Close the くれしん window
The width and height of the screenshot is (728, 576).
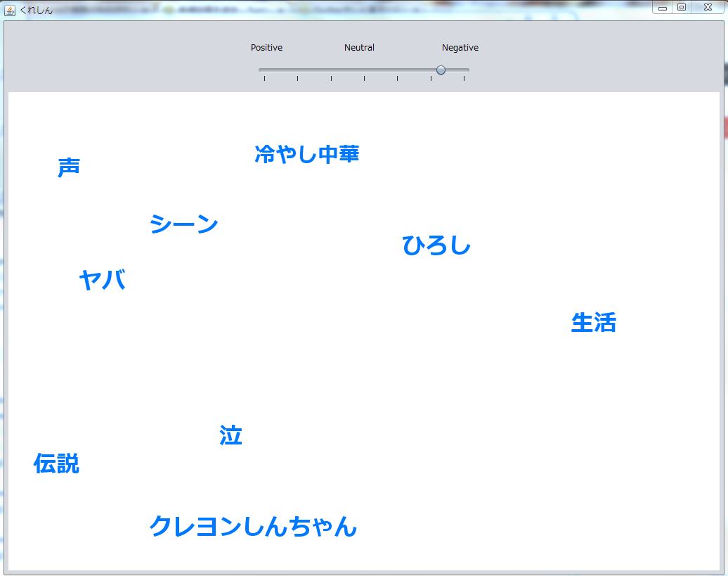tap(708, 8)
